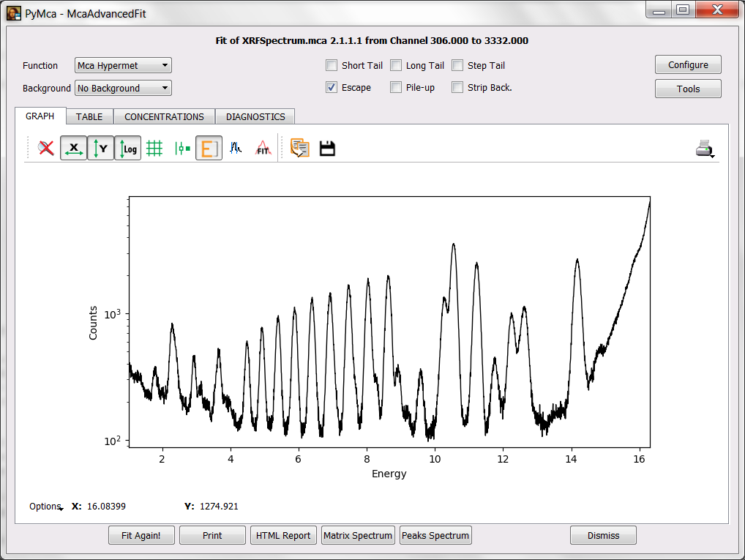Click the floppy disk save icon
The image size is (745, 560).
coord(327,149)
